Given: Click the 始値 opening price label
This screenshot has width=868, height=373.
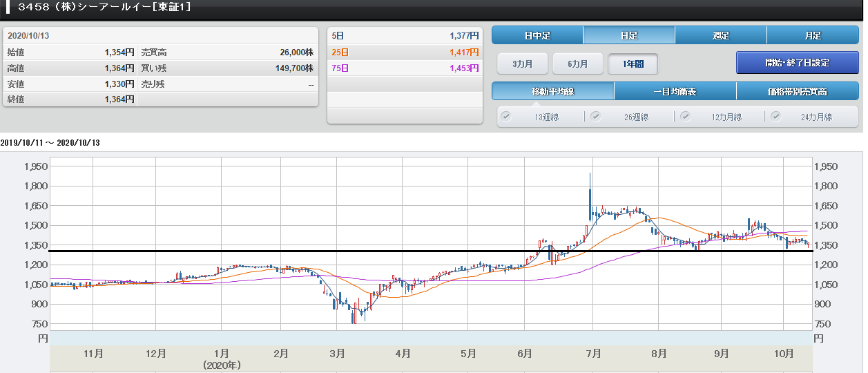Looking at the screenshot, I should coord(15,52).
